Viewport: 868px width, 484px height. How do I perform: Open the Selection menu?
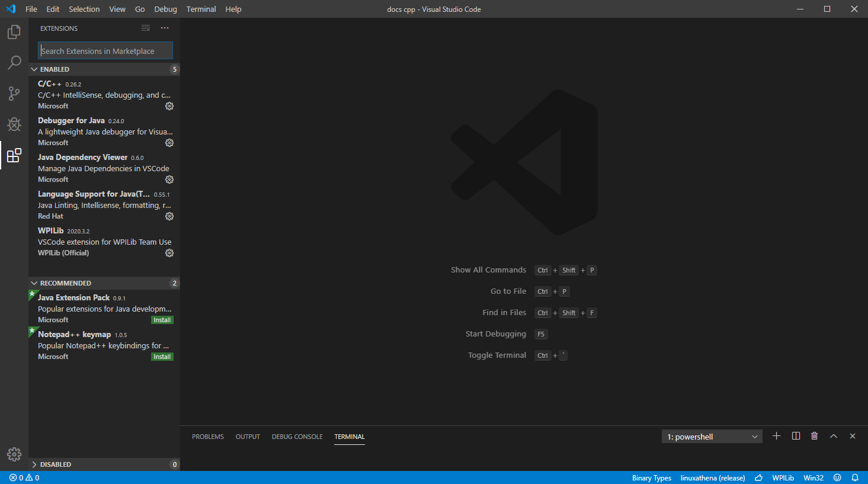point(84,9)
